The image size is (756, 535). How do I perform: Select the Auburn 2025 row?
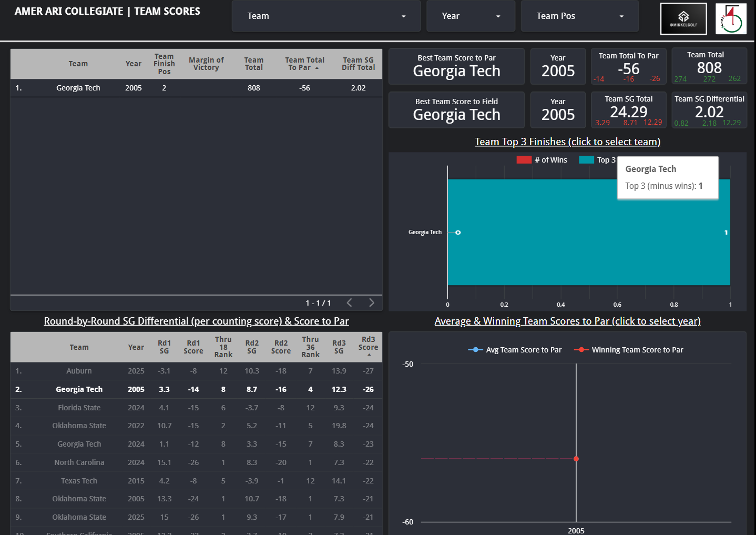(196, 371)
